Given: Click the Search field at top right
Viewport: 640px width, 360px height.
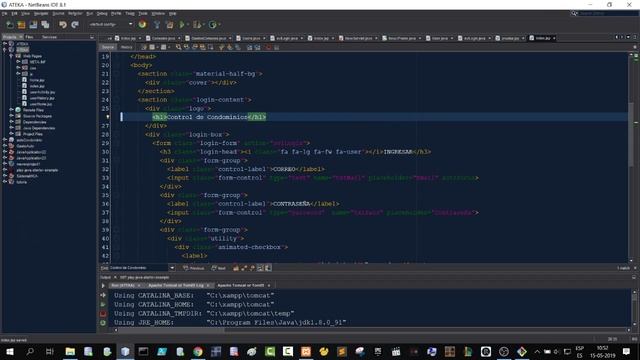Looking at the screenshot, I should pos(608,13).
